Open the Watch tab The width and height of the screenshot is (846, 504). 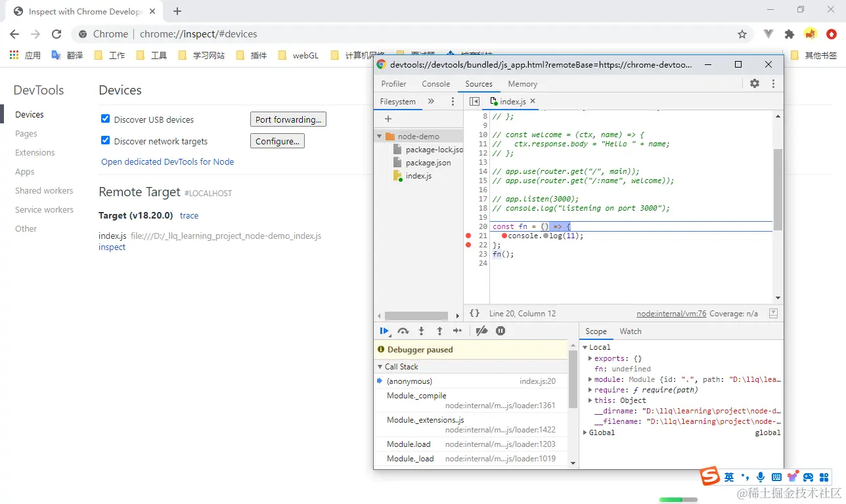(630, 331)
